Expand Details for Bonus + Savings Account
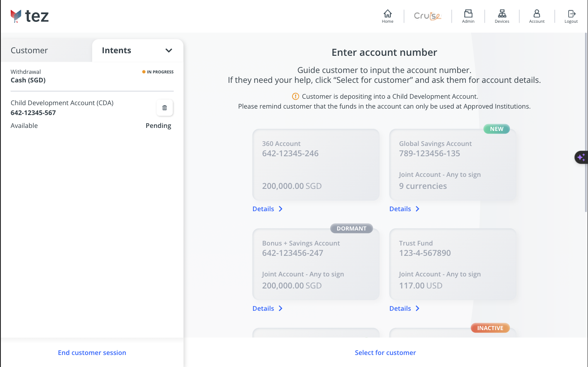The image size is (588, 367). (x=268, y=309)
